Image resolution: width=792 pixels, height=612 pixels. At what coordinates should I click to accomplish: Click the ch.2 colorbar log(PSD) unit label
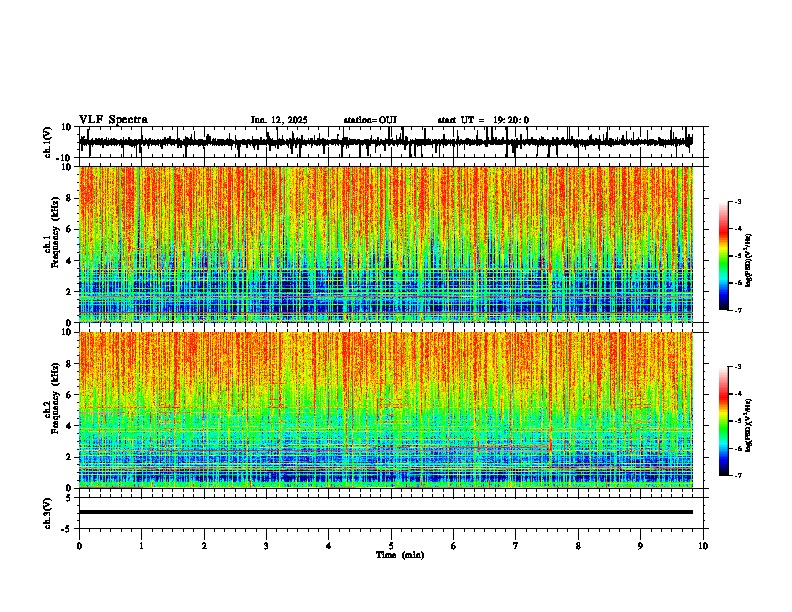749,425
